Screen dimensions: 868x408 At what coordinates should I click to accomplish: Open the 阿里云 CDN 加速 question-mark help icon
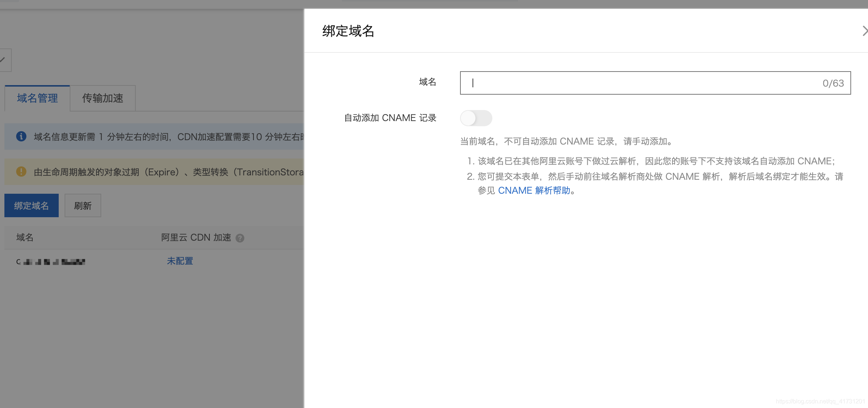[x=240, y=238]
